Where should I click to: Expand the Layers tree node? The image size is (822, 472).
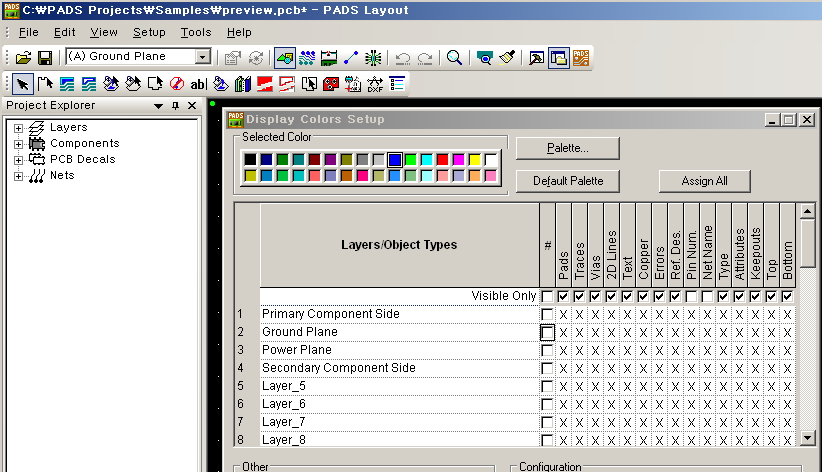[18, 128]
